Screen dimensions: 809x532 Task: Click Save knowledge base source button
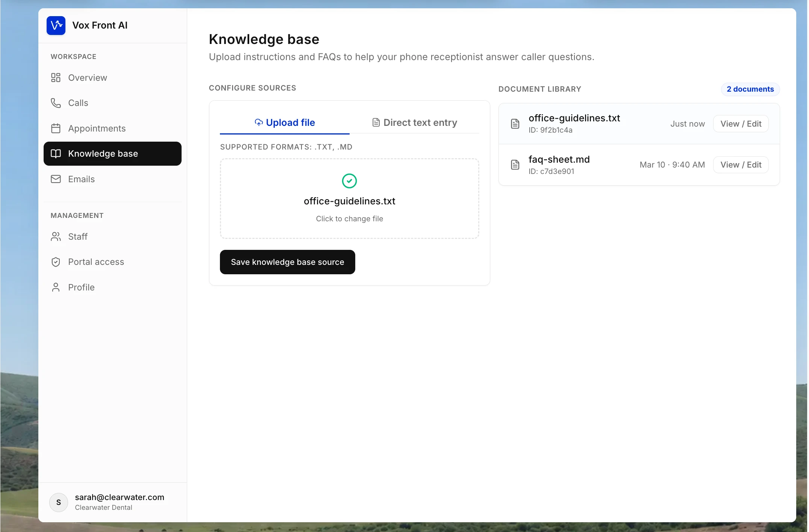click(287, 262)
